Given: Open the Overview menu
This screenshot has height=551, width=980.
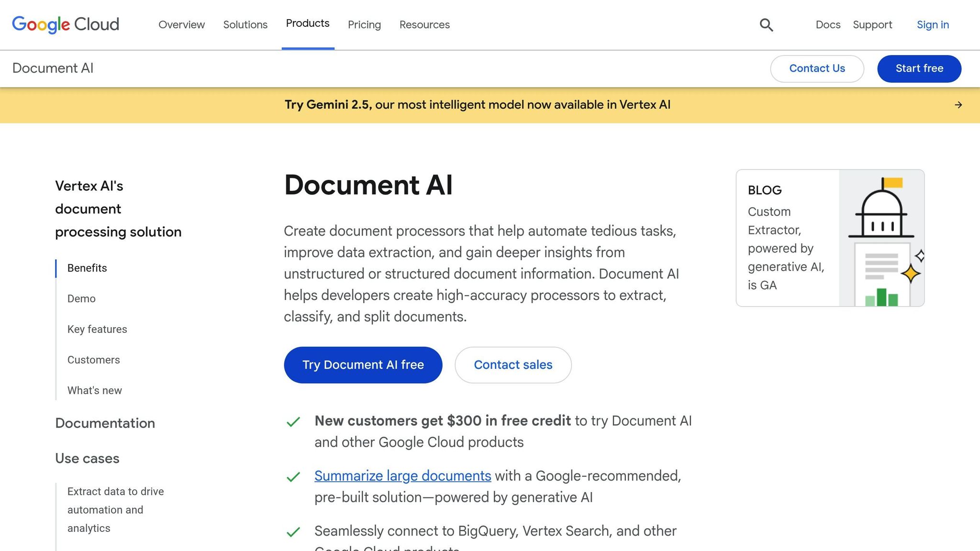Looking at the screenshot, I should click(181, 25).
